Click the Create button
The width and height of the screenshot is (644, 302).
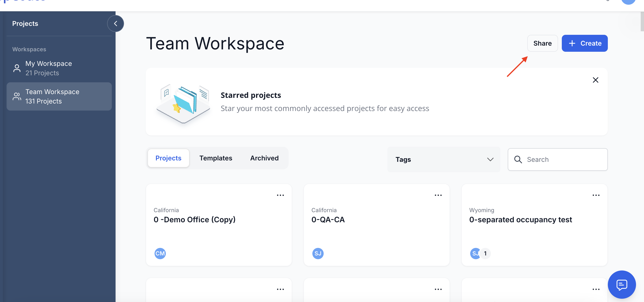584,43
